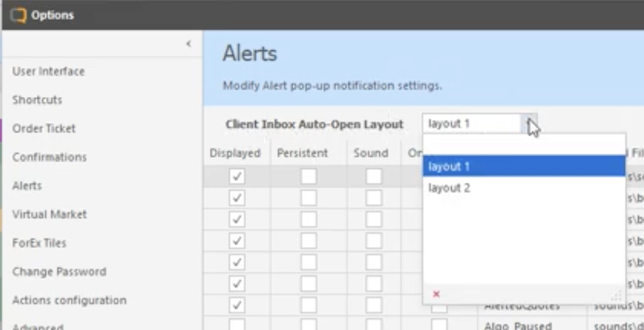644x330 pixels.
Task: Sort by the Displayed column header
Action: click(x=235, y=153)
